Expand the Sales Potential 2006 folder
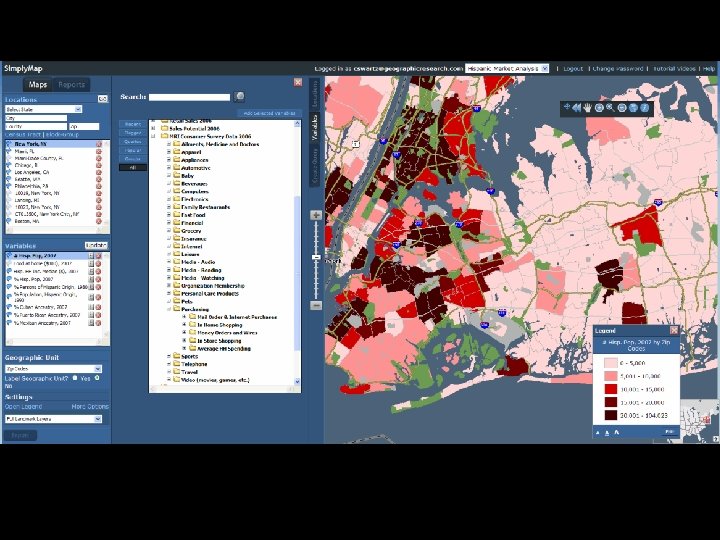 [x=153, y=129]
